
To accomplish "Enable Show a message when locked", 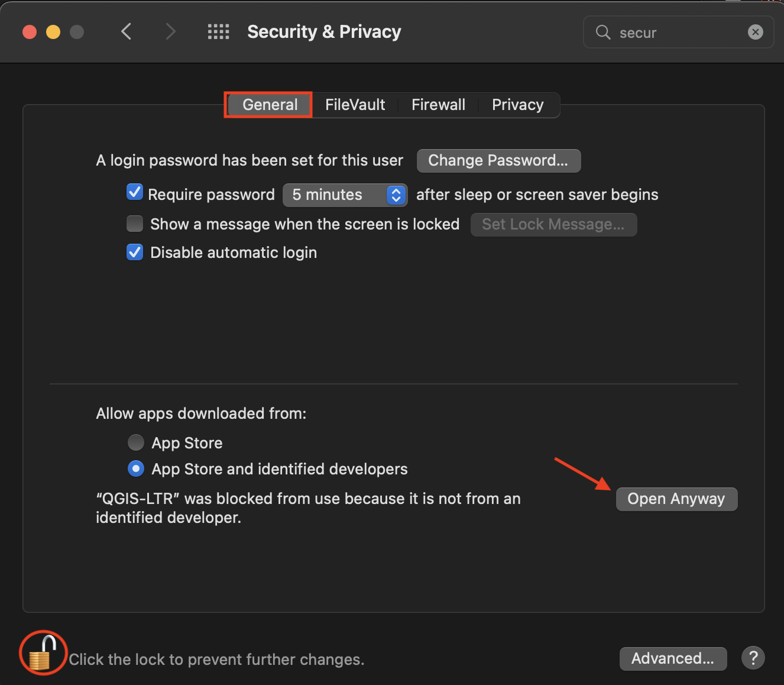I will point(135,224).
